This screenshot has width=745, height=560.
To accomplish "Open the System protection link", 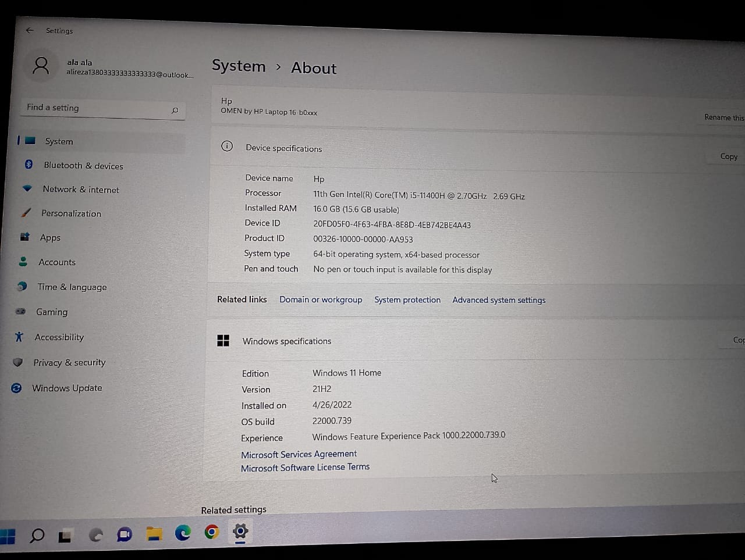I will 407,299.
